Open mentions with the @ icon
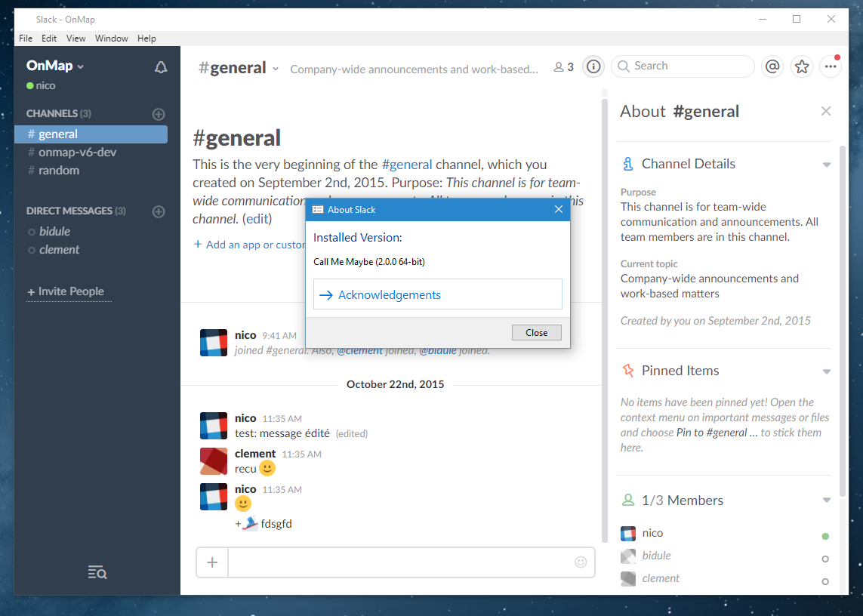The width and height of the screenshot is (863, 616). [772, 66]
